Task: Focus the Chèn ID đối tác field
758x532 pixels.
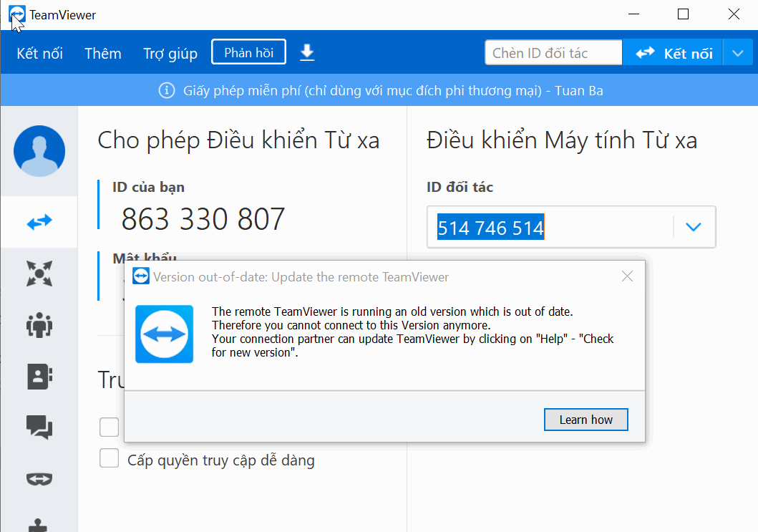Action: pyautogui.click(x=553, y=52)
